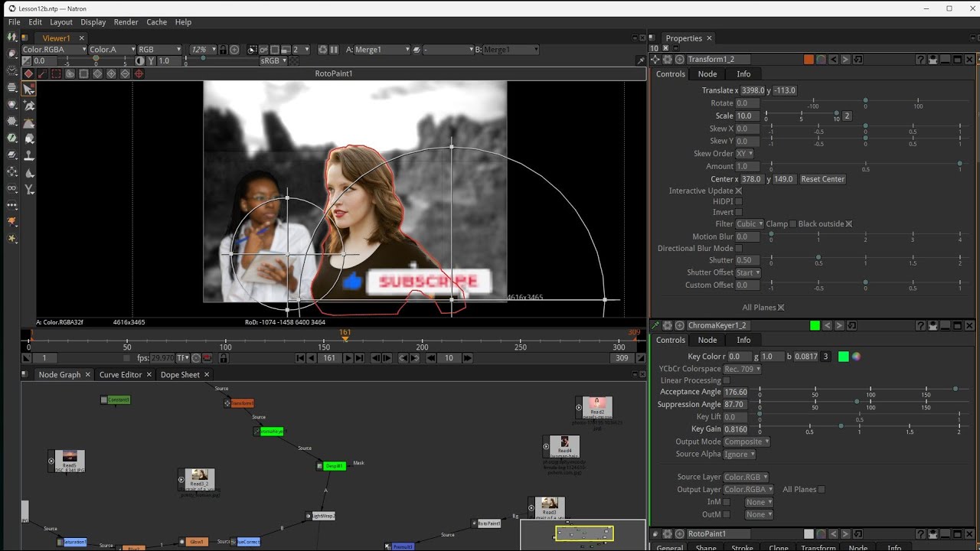Toggle the viewer zoom lock icon
This screenshot has width=980, height=551.
[x=223, y=49]
